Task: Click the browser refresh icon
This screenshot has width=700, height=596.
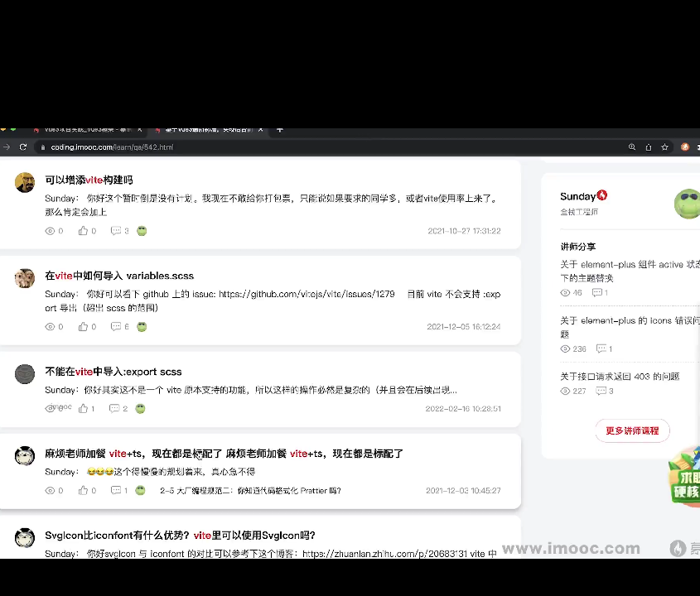Action: coord(23,147)
